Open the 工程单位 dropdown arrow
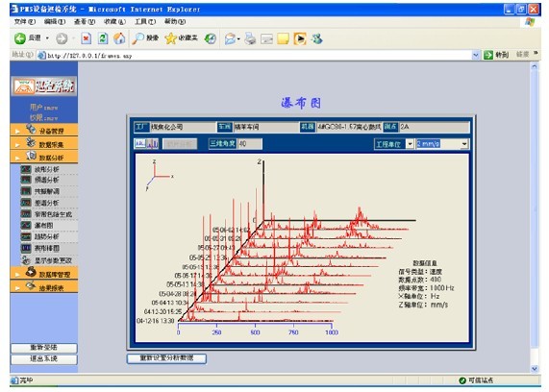This screenshot has width=549, height=392. tap(410, 144)
